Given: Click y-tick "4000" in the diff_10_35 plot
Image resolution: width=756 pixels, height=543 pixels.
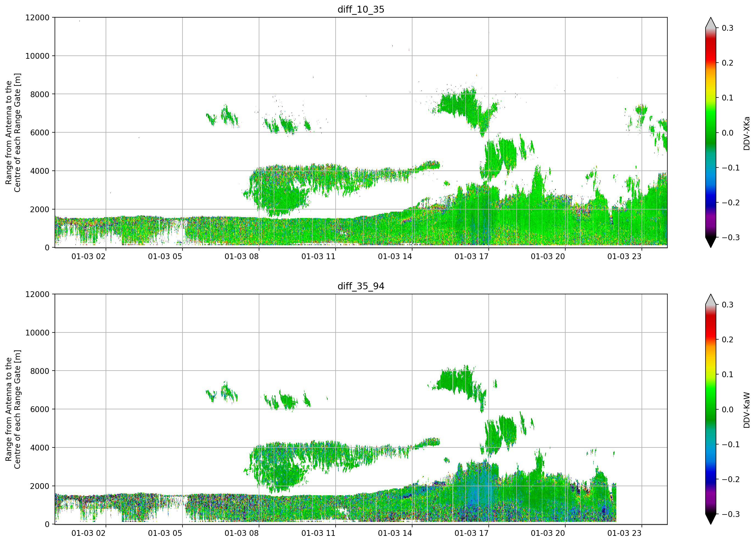Looking at the screenshot, I should click(40, 171).
